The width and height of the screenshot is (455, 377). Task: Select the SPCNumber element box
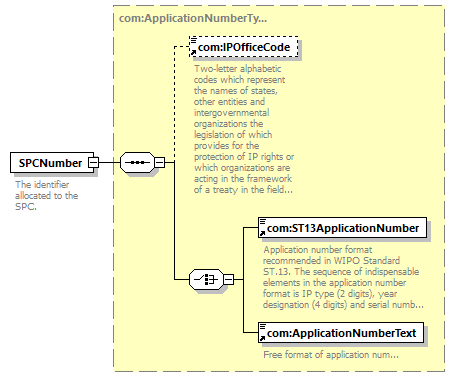[52, 163]
